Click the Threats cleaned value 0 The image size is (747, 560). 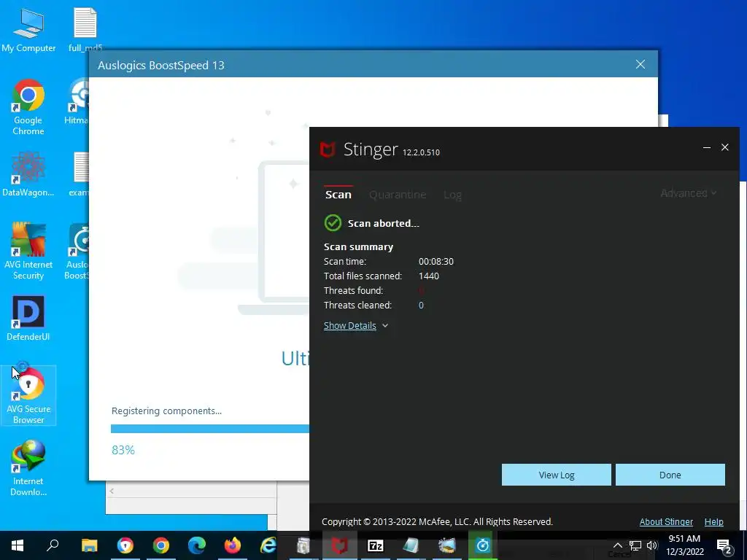[x=421, y=306]
